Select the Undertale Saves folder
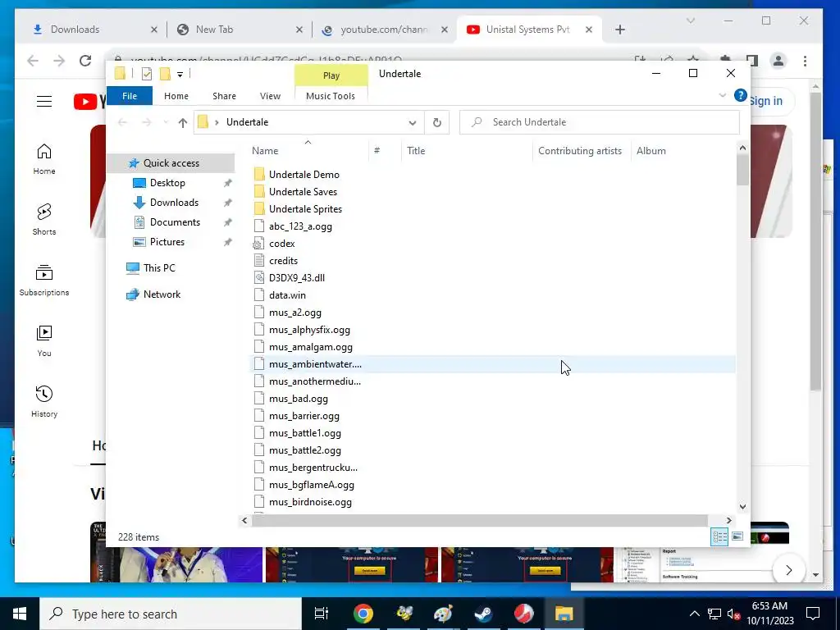Screen dimensions: 840x630 pos(303,192)
